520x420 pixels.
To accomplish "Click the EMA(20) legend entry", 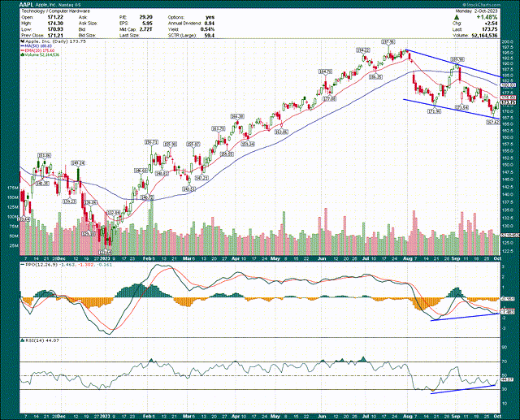I will coord(37,50).
